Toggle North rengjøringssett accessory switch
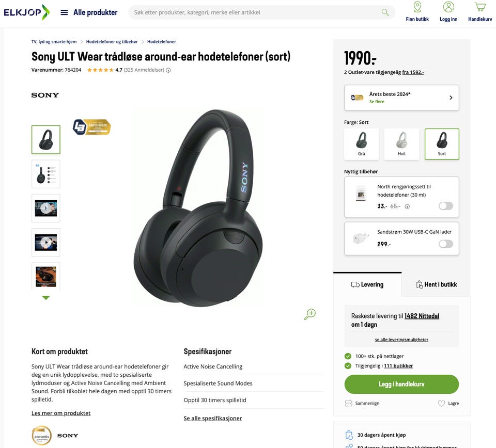 pyautogui.click(x=446, y=206)
